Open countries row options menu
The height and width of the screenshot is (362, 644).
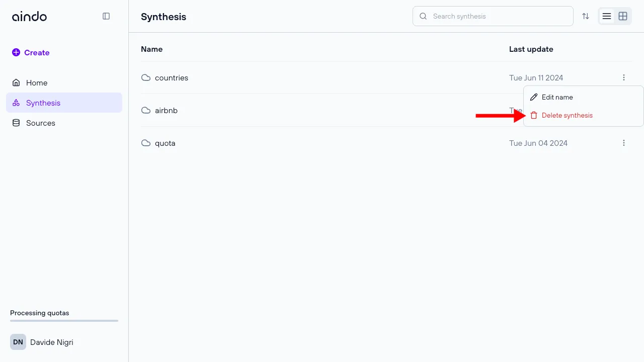point(624,77)
